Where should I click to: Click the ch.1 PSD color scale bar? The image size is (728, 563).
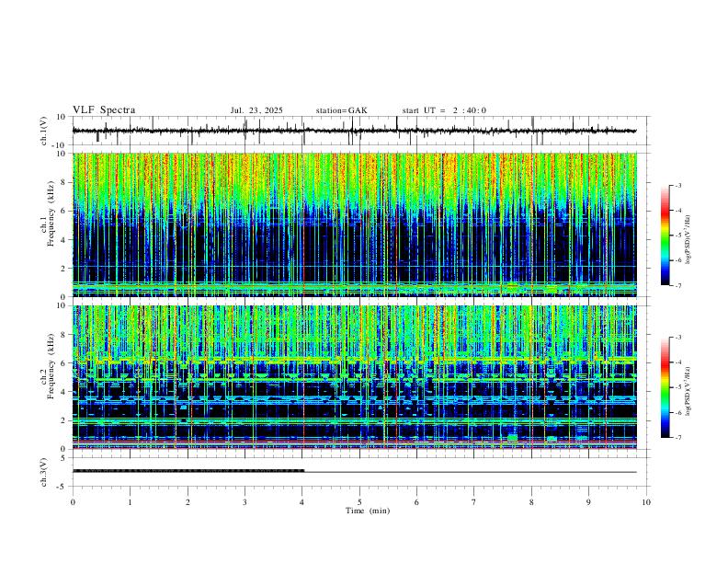click(x=665, y=236)
